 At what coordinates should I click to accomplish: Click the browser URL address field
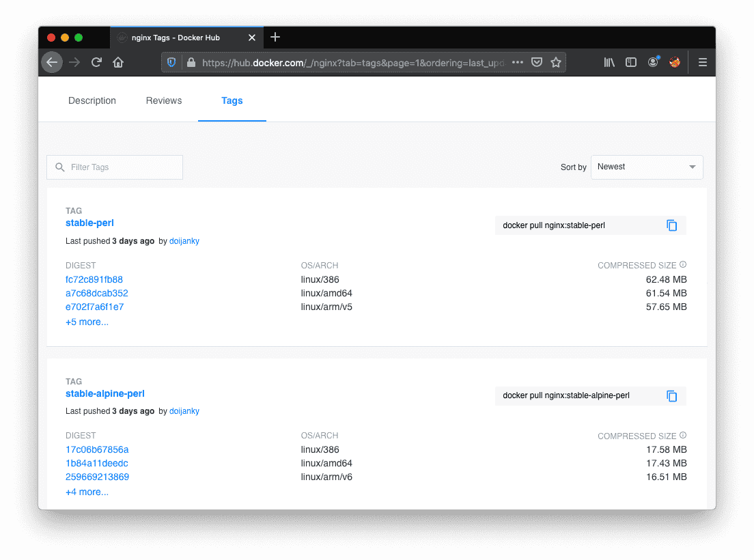pos(354,63)
